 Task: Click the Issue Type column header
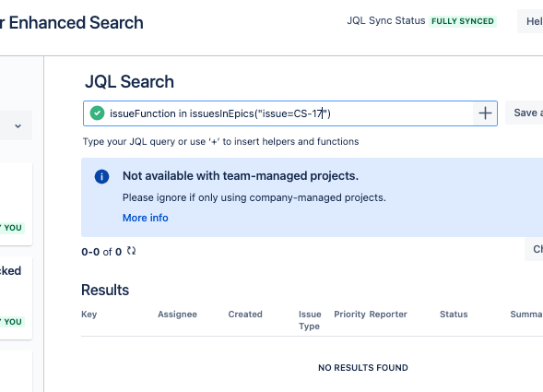pos(310,320)
